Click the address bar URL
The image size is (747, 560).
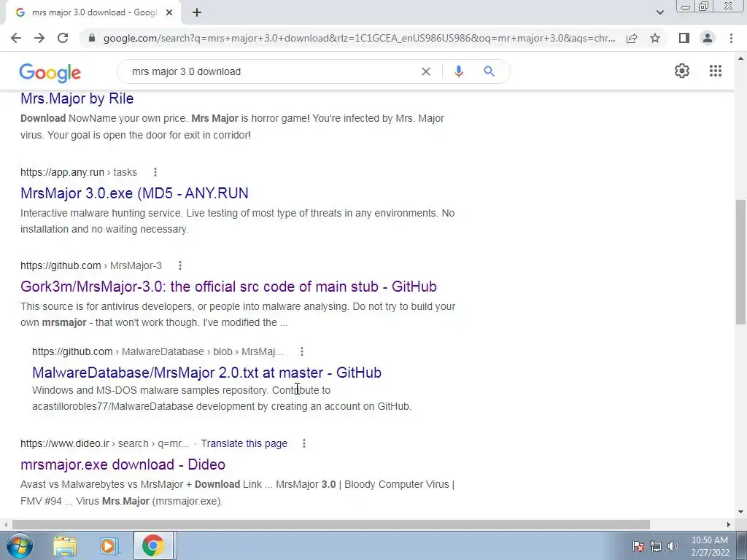click(x=359, y=38)
